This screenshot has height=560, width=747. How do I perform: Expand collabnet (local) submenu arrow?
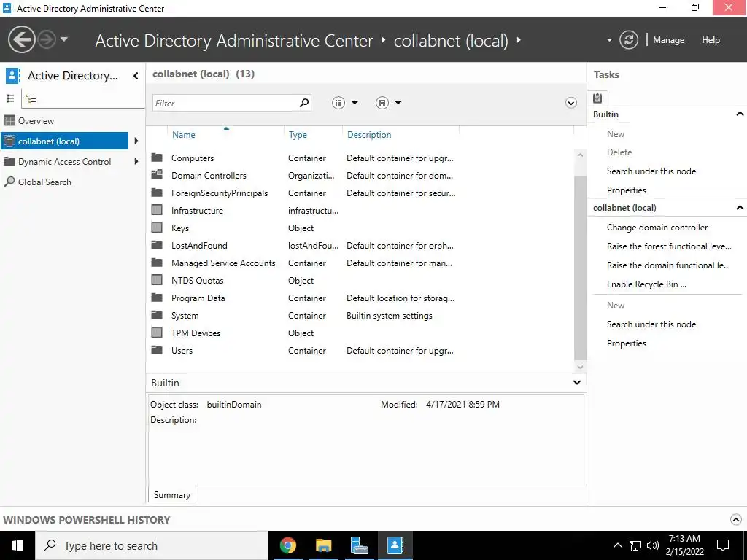pyautogui.click(x=136, y=141)
